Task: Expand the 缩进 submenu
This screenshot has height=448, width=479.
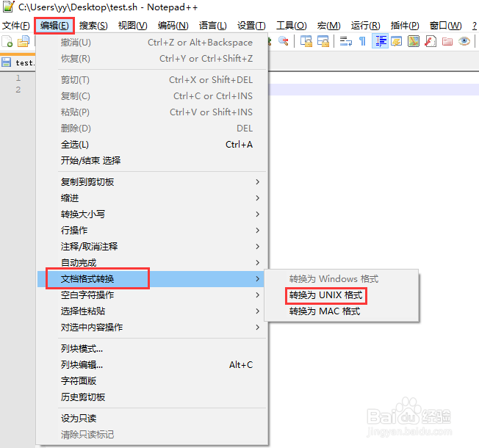Action: 153,198
